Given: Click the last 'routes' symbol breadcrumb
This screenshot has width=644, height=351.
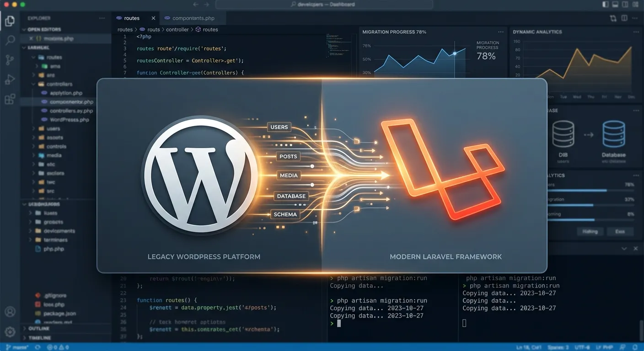Looking at the screenshot, I should [210, 29].
